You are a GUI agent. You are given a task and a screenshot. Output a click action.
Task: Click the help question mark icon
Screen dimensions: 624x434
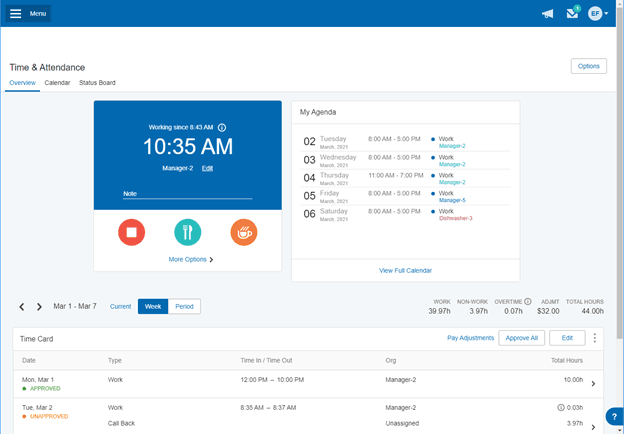612,417
